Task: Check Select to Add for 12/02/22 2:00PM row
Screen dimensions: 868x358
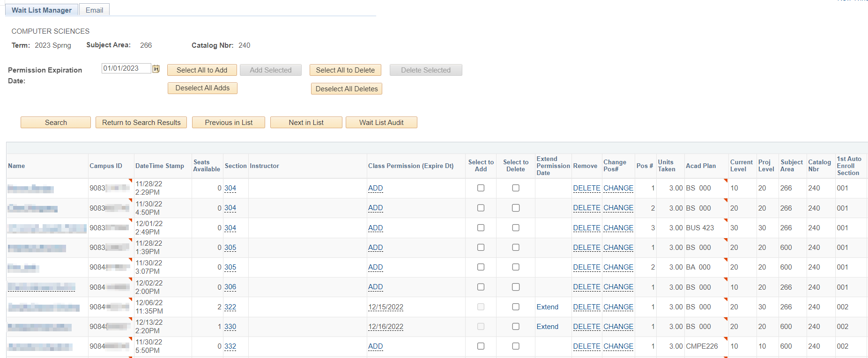Action: (481, 287)
